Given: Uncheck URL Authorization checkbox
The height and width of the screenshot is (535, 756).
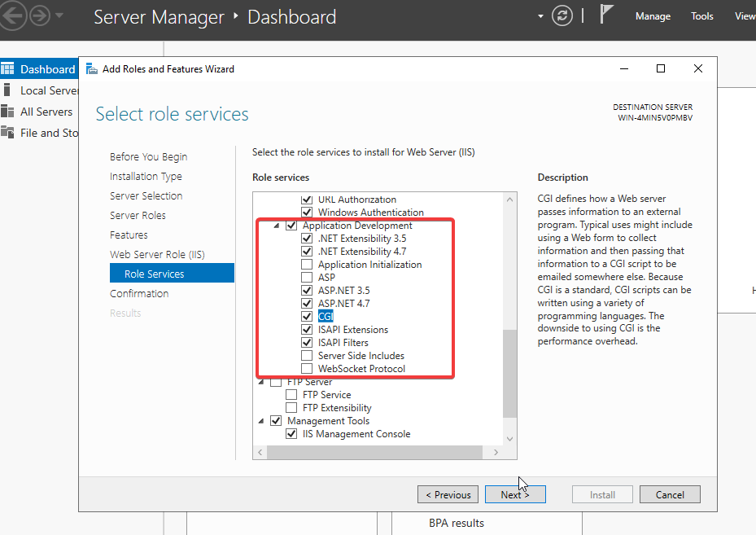Looking at the screenshot, I should 307,200.
